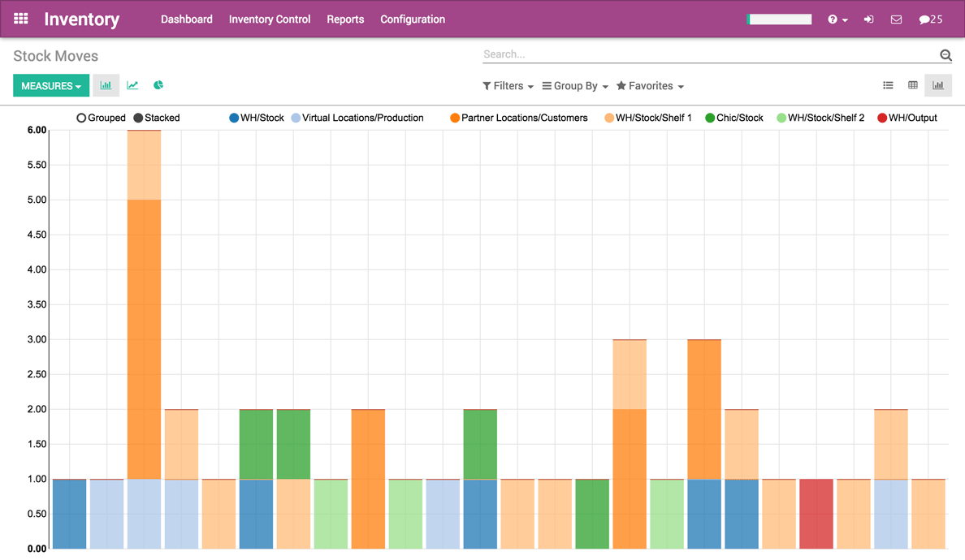Navigate to the Dashboard

pos(186,19)
